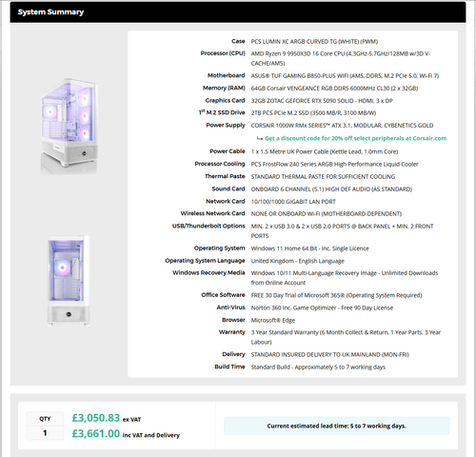Viewport: 476px width, 457px height.
Task: Click the Wireless Network Card label
Action: (212, 213)
